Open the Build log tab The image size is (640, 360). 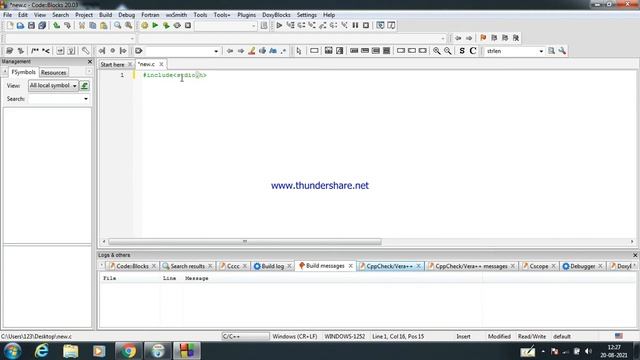[272, 266]
